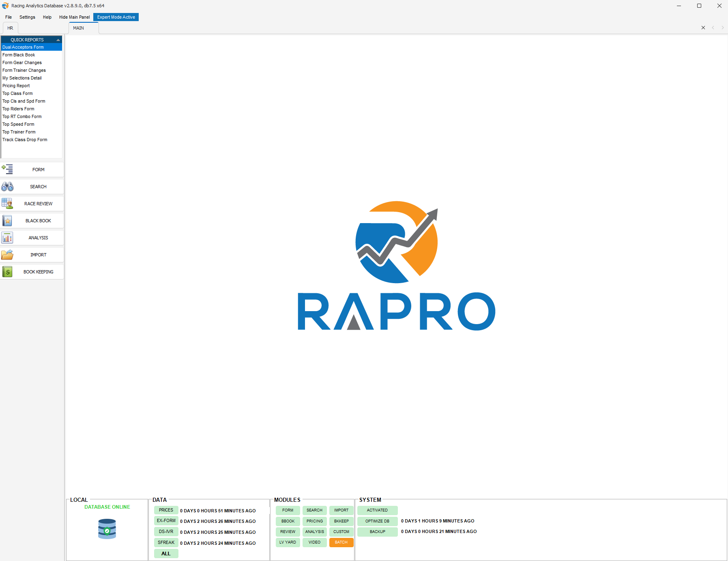Click the DS-IVR data button
This screenshot has height=561, width=728.
pyautogui.click(x=166, y=531)
